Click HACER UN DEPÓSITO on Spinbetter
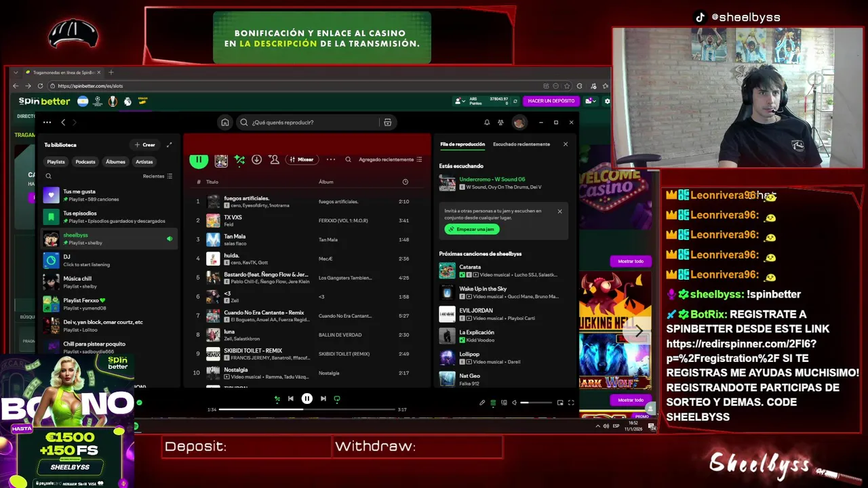This screenshot has height=488, width=868. (551, 101)
